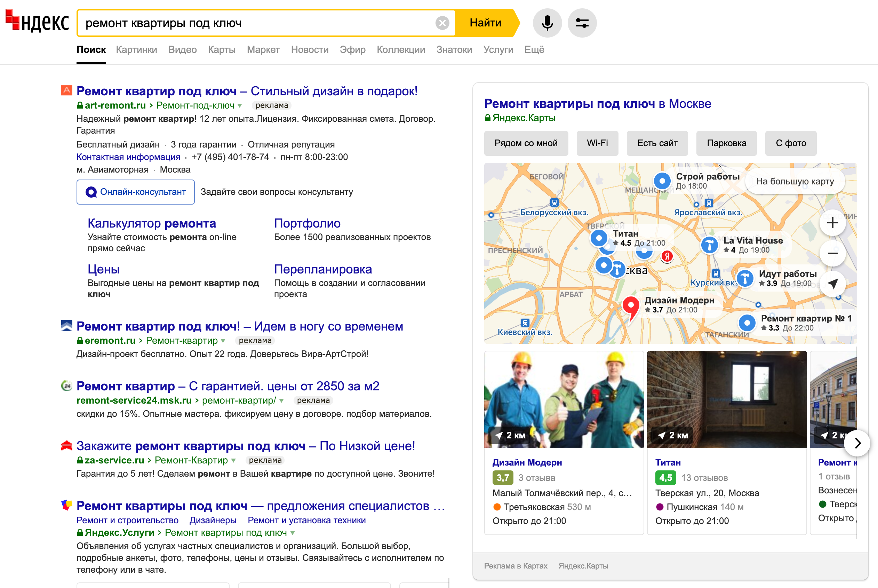Click the Реклама в Картах footer link

pos(516,566)
